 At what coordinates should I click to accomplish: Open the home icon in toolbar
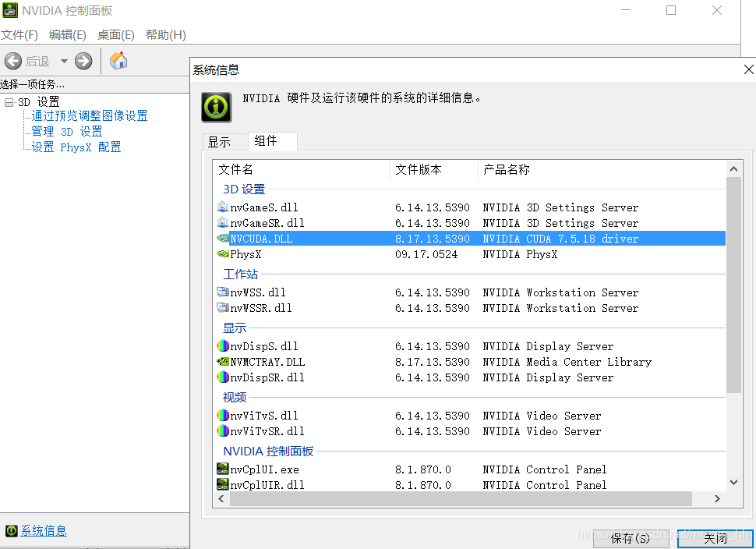118,61
